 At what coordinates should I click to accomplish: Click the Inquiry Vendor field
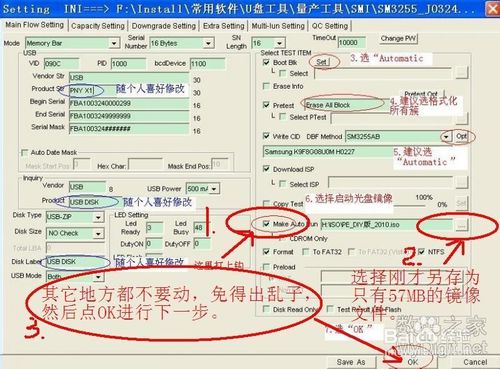(87, 187)
